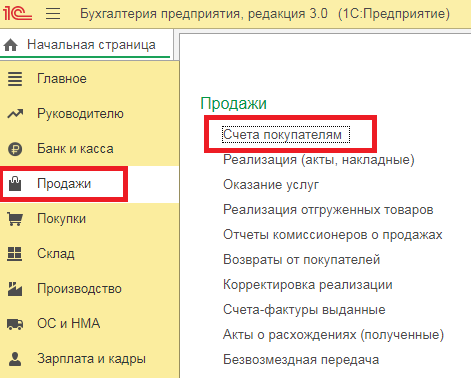Click the Продажи shopping bag icon

[x=15, y=184]
